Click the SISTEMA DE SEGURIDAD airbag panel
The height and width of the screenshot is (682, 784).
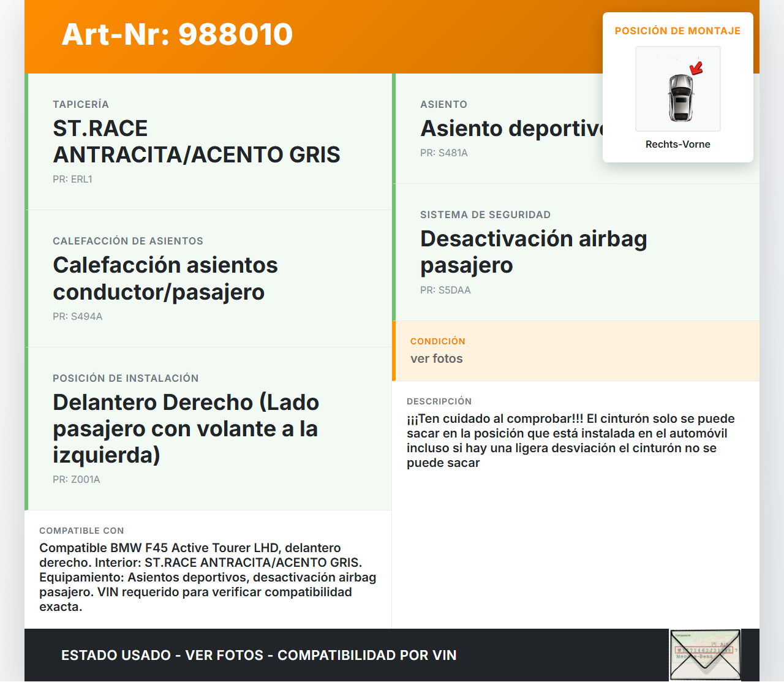point(533,251)
